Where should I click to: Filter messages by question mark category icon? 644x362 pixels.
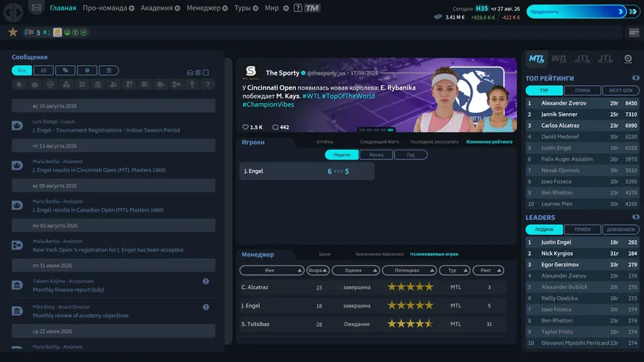tap(208, 84)
